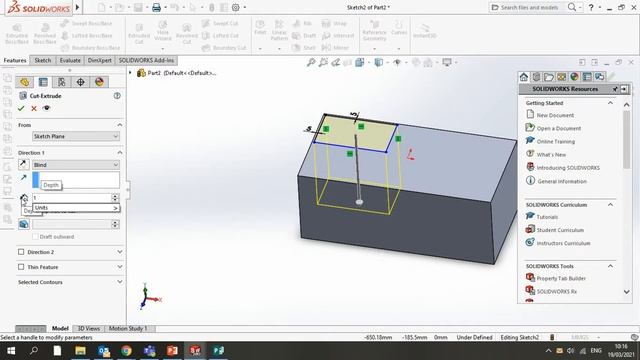Expand the Thin Feature section chevron
640x360 pixels.
pyautogui.click(x=120, y=267)
